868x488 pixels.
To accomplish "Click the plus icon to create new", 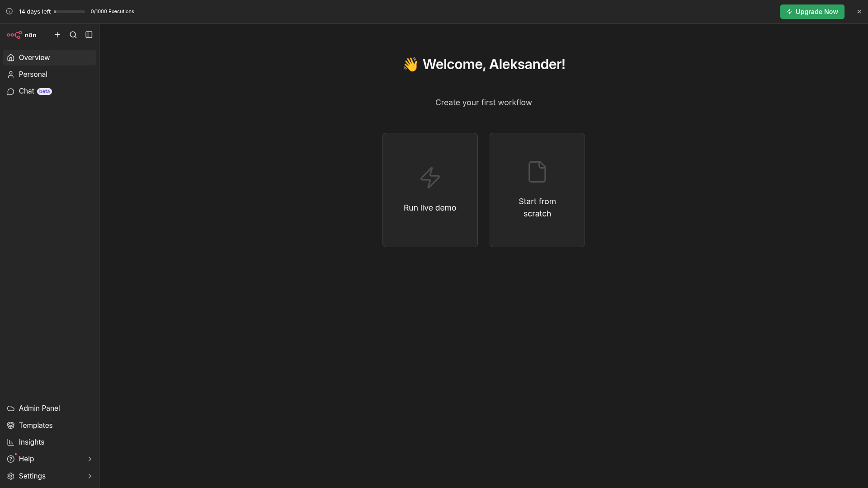I will pos(57,35).
